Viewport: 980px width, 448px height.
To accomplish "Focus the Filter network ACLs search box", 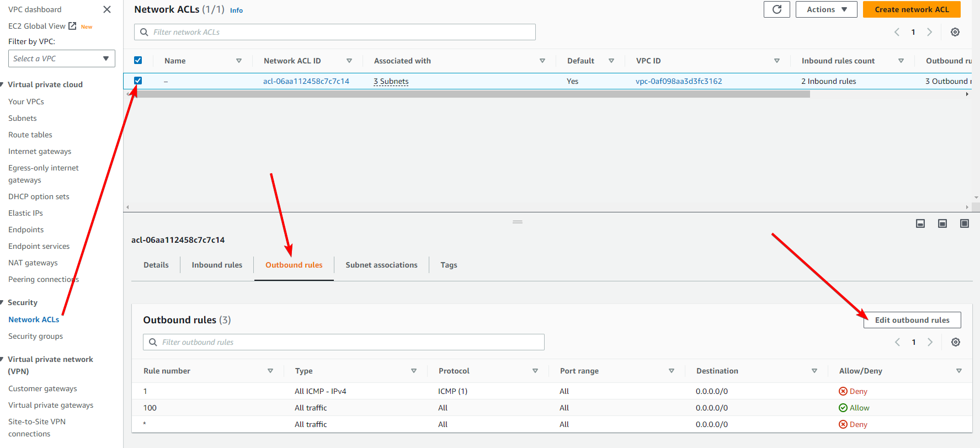I will pos(334,32).
